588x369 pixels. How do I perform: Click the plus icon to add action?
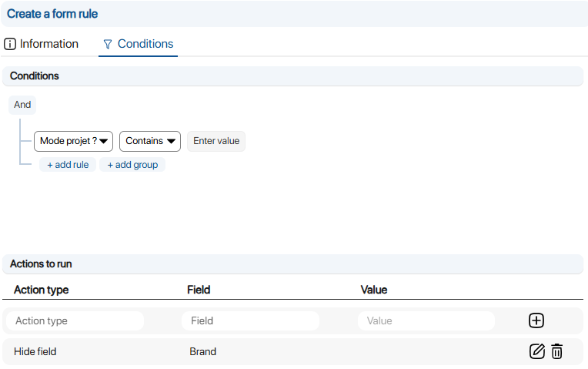point(536,320)
